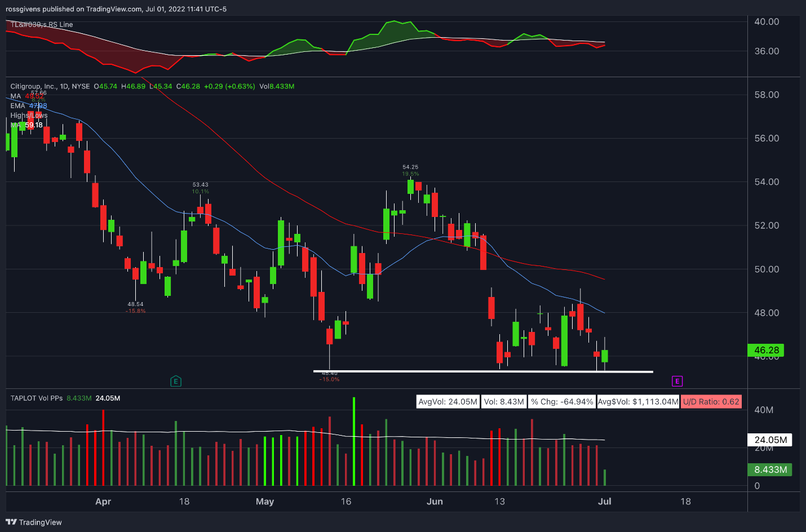Viewport: 806px width, 532px height.
Task: Click the 50.00 price axis label
Action: (x=767, y=269)
